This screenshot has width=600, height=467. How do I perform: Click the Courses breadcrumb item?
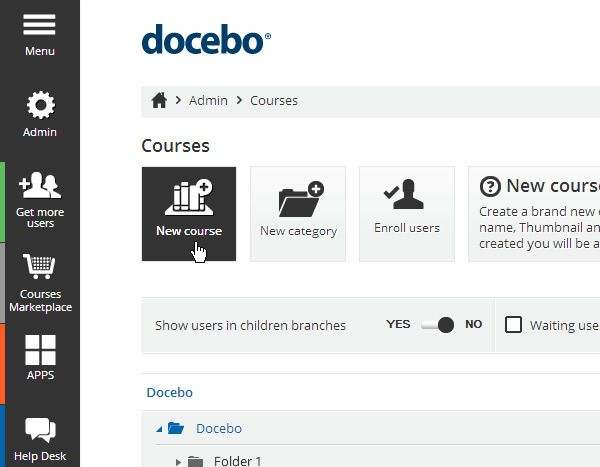click(x=274, y=101)
